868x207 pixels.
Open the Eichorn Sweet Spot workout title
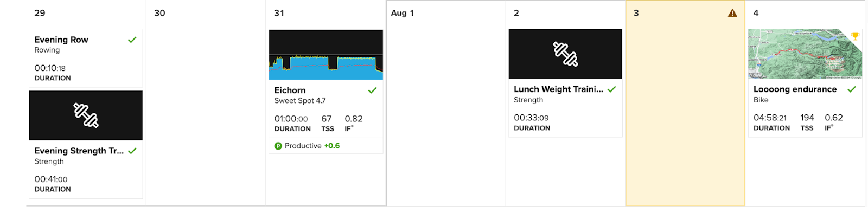(290, 90)
